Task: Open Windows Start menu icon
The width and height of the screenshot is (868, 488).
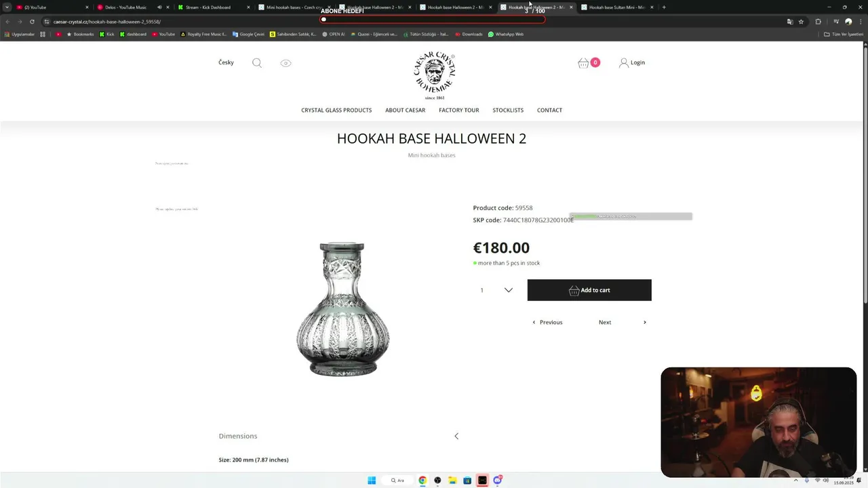Action: coord(372,481)
